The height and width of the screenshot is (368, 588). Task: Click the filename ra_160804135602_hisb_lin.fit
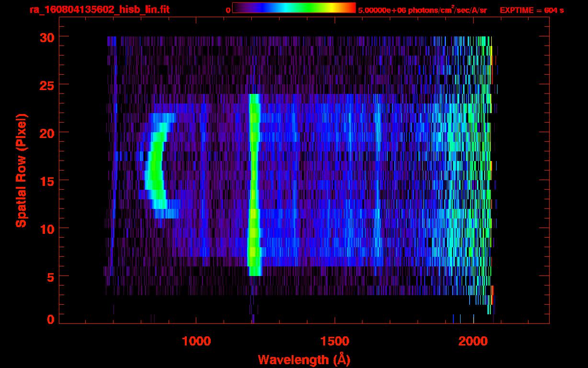click(99, 10)
